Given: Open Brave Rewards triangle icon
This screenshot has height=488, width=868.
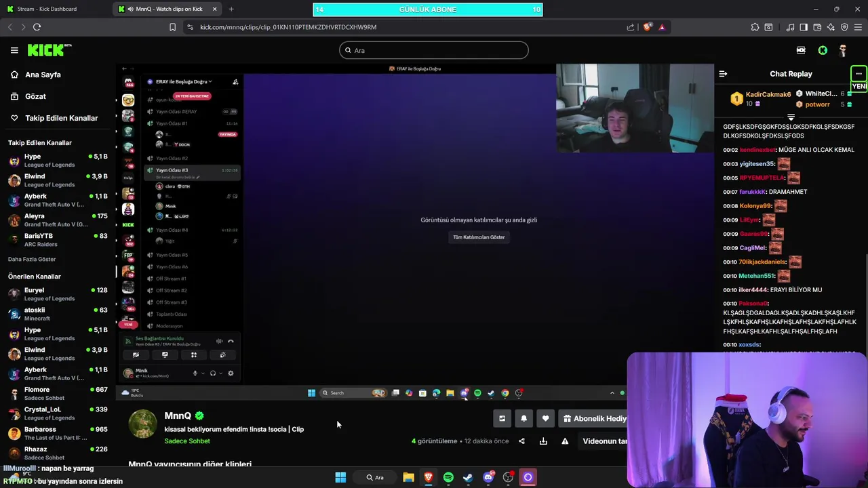Looking at the screenshot, I should pos(662,27).
